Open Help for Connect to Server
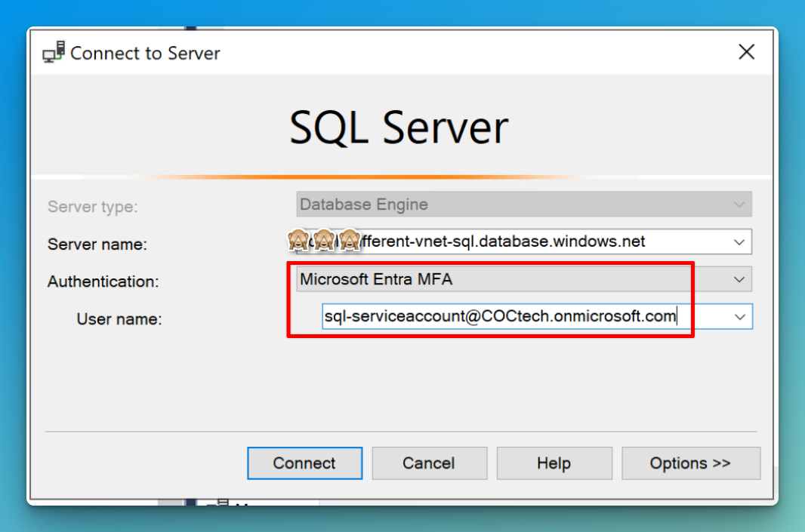Viewport: 805px width, 532px height. tap(554, 463)
